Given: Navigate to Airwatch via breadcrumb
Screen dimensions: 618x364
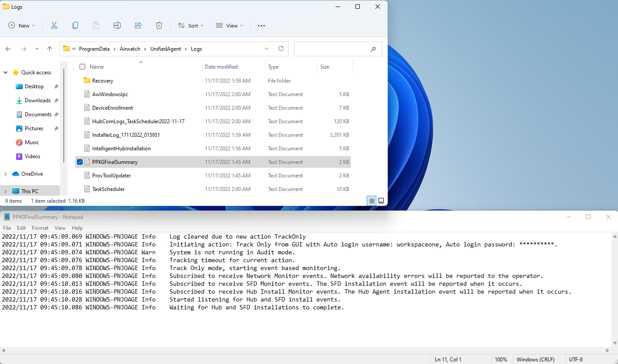Looking at the screenshot, I should click(129, 49).
